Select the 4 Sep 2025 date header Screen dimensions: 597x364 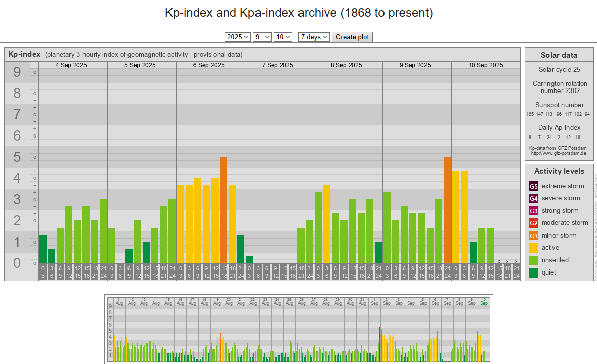point(71,65)
